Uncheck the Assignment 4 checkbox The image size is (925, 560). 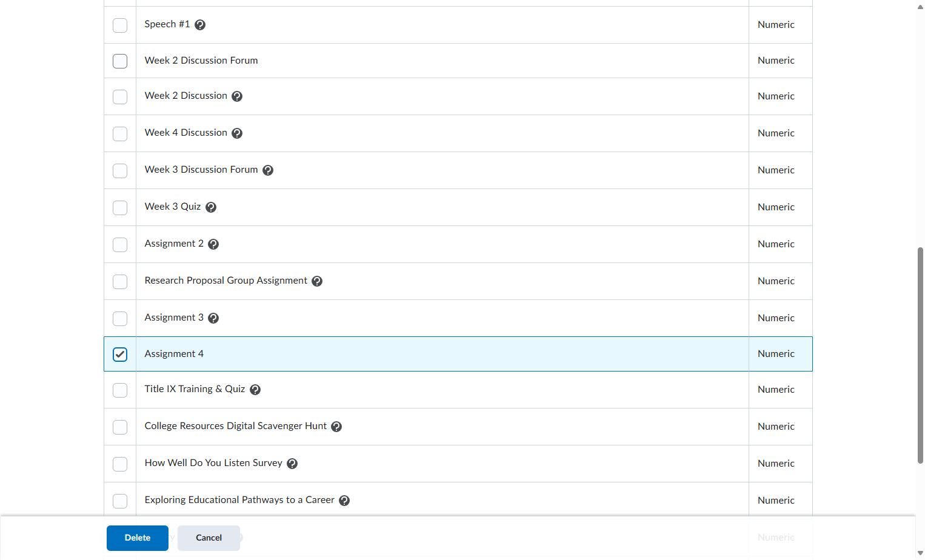(120, 355)
